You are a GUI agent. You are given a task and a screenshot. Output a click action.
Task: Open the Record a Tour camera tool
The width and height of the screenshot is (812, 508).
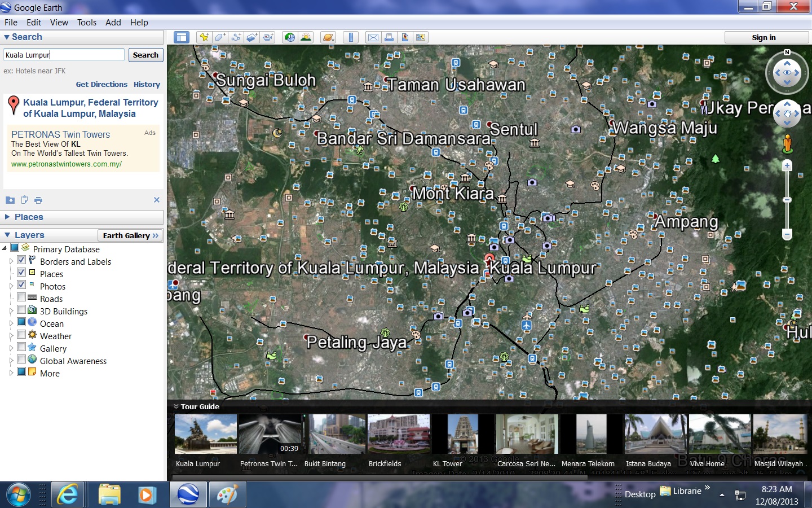point(268,37)
